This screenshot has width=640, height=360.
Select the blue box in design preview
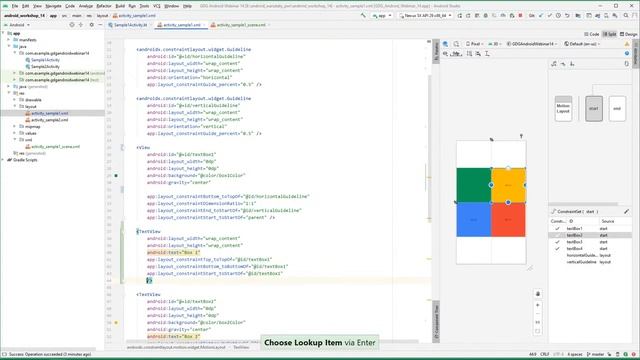click(473, 220)
